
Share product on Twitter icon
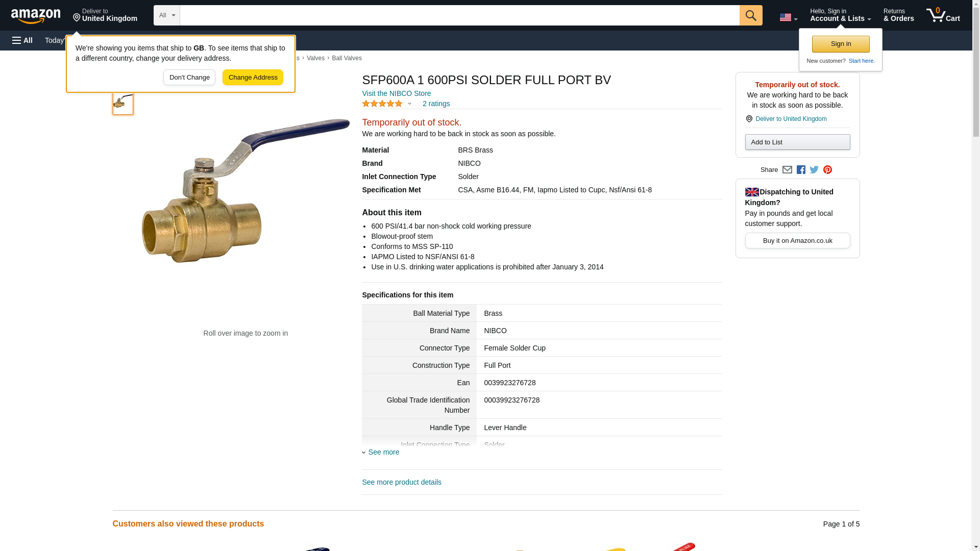814,170
